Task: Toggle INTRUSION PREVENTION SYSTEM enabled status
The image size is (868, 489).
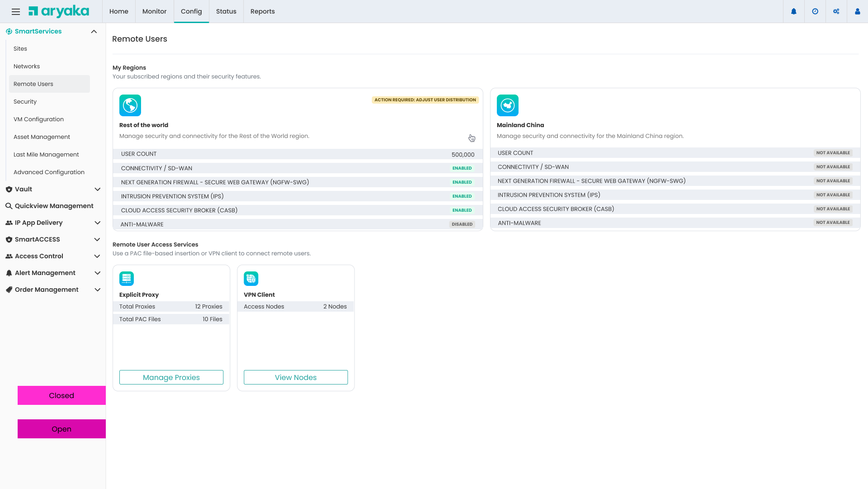Action: click(x=462, y=196)
